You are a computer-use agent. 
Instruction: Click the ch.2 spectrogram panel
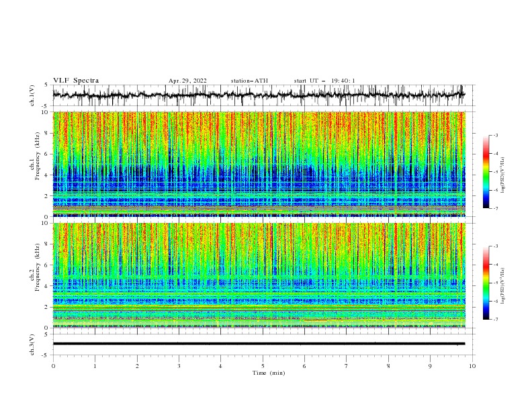pos(259,275)
